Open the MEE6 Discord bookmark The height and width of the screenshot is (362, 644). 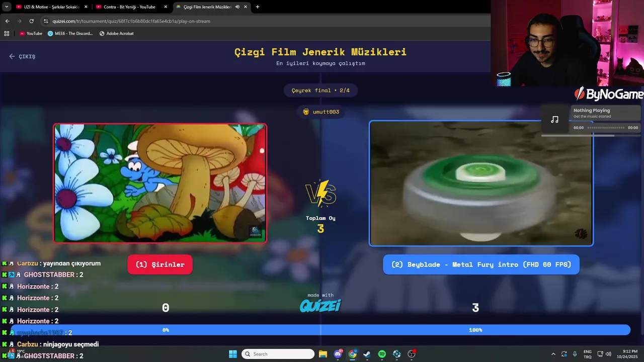click(x=70, y=33)
